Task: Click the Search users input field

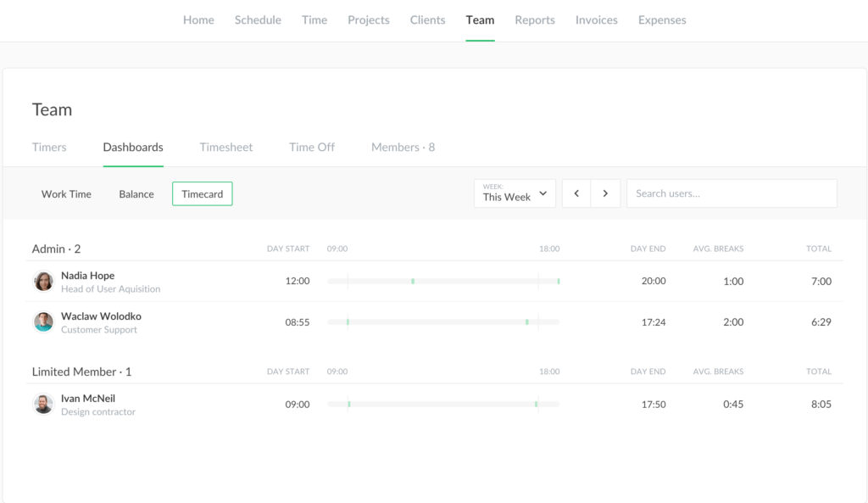Action: pyautogui.click(x=731, y=193)
